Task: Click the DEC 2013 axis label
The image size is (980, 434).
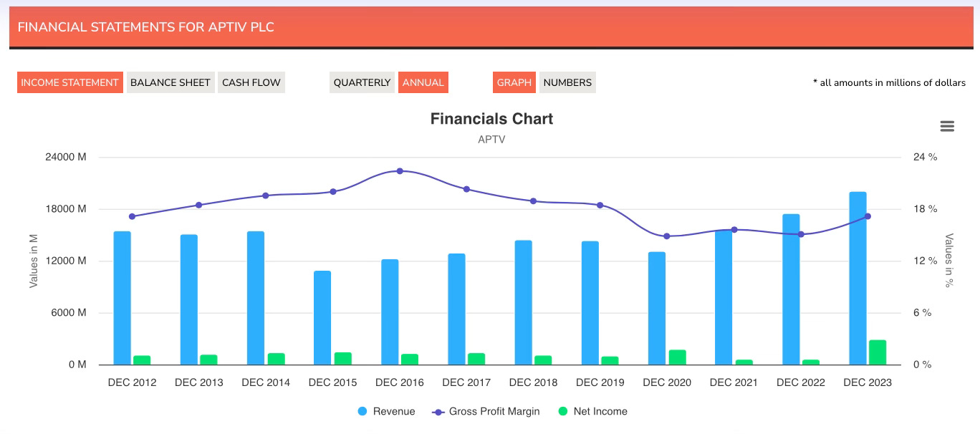Action: (x=199, y=382)
